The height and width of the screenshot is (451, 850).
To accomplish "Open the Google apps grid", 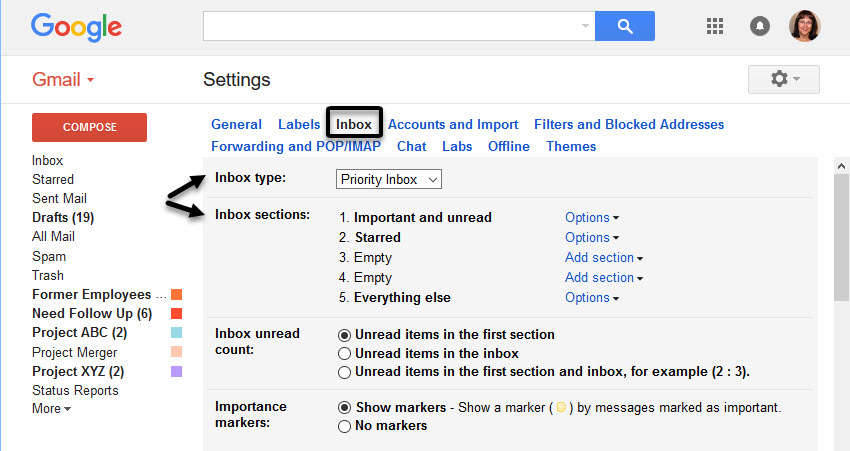I will [714, 25].
